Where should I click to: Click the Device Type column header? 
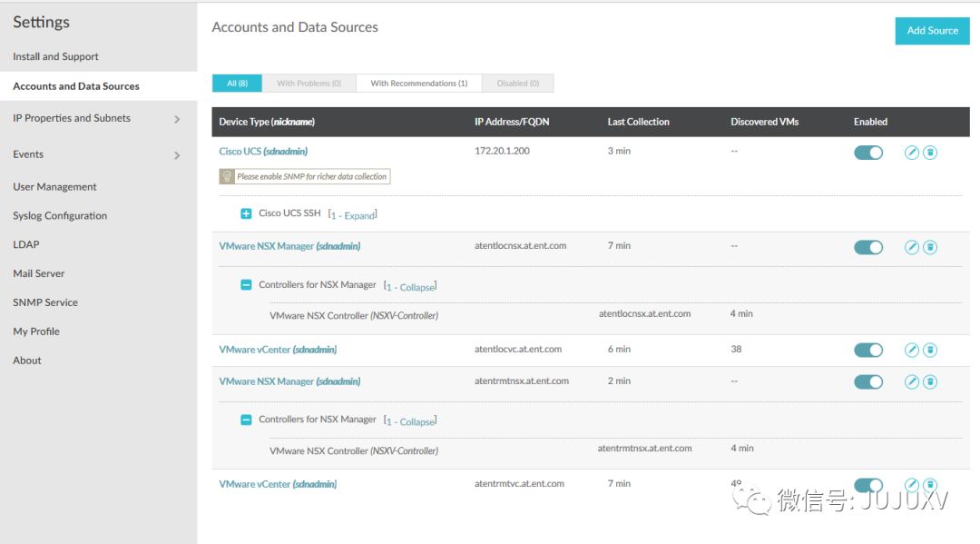click(267, 122)
